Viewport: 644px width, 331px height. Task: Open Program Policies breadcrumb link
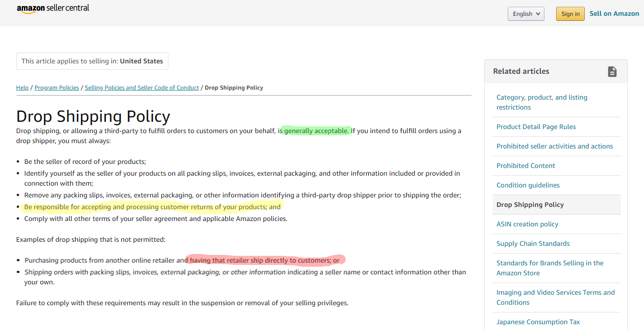click(x=57, y=88)
